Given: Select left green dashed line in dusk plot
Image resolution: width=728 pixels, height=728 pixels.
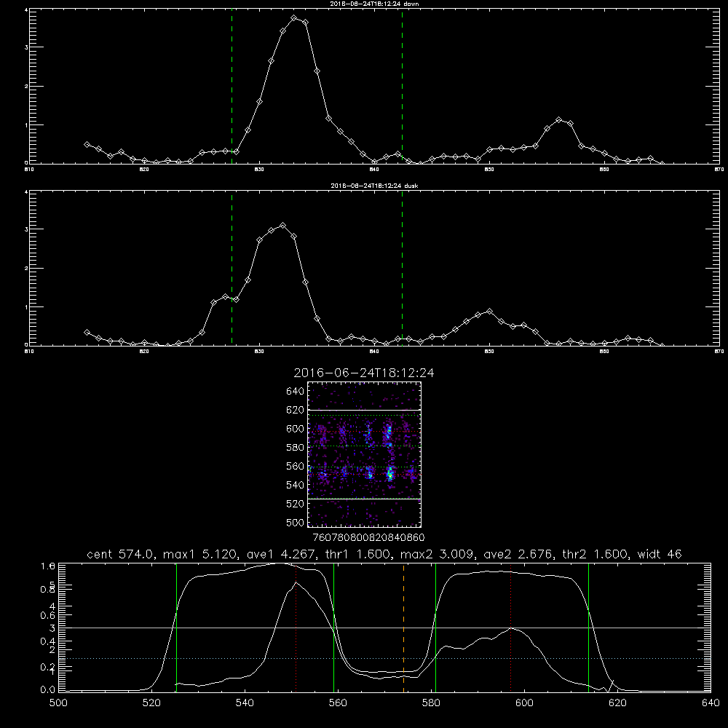Looking at the screenshot, I should click(232, 269).
